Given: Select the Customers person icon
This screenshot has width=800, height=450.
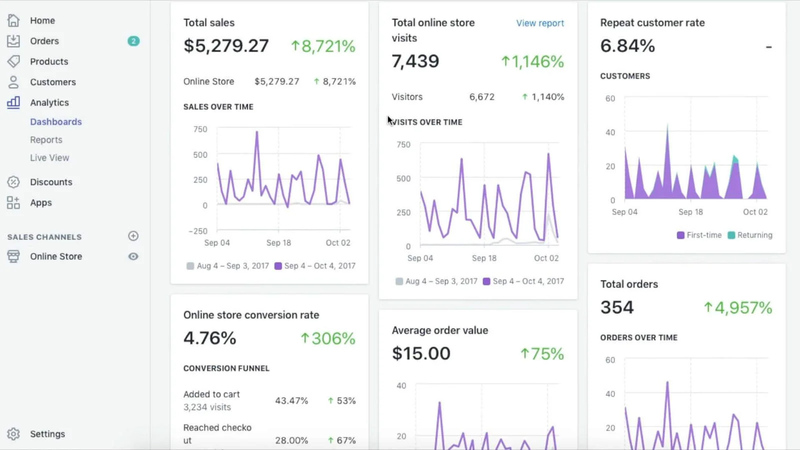Looking at the screenshot, I should click(x=13, y=82).
